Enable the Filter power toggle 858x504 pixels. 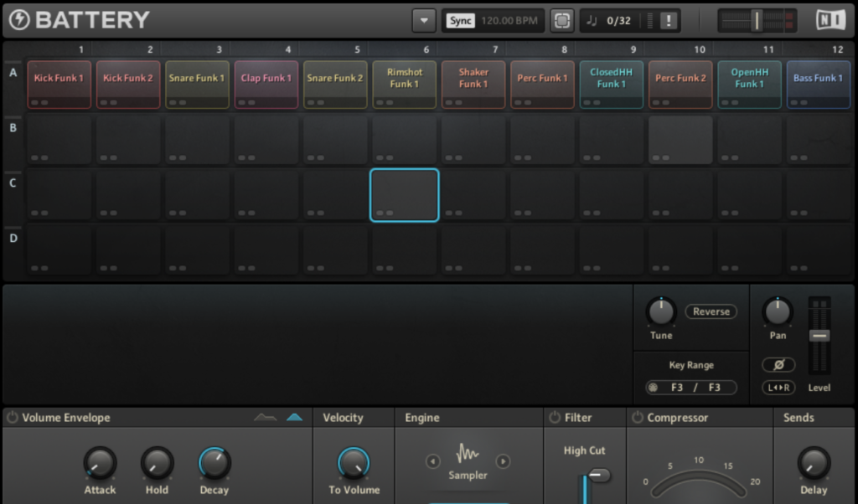pos(555,418)
